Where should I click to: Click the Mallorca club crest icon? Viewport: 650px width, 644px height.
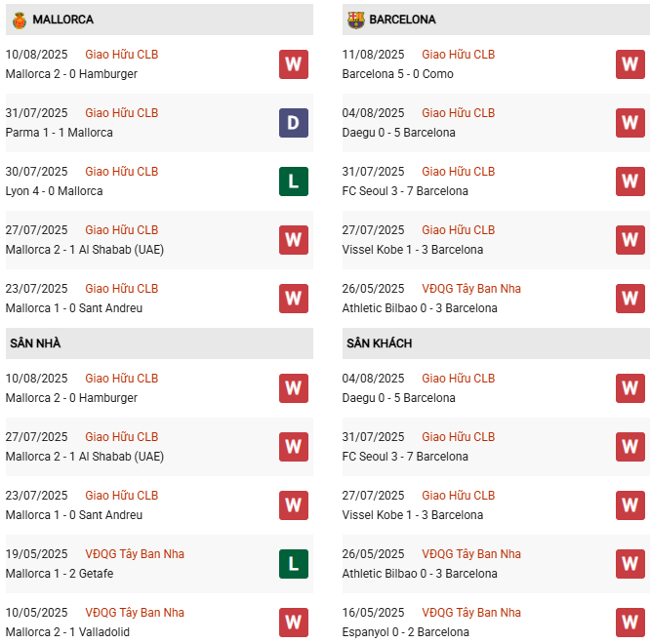pos(19,20)
